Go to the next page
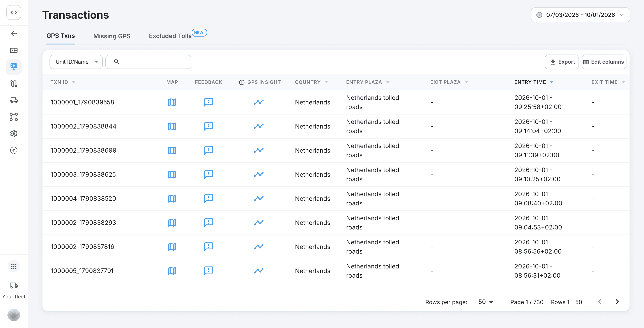This screenshot has width=644, height=328. pyautogui.click(x=617, y=302)
